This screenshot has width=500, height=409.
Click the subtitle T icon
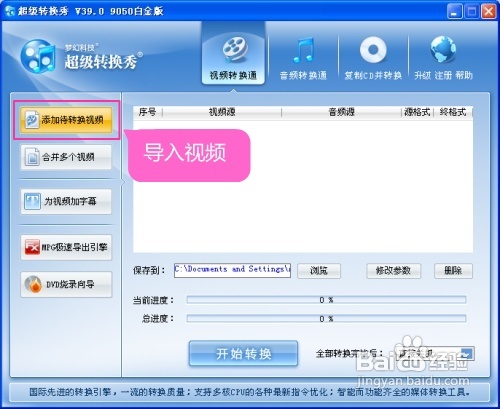[x=32, y=201]
